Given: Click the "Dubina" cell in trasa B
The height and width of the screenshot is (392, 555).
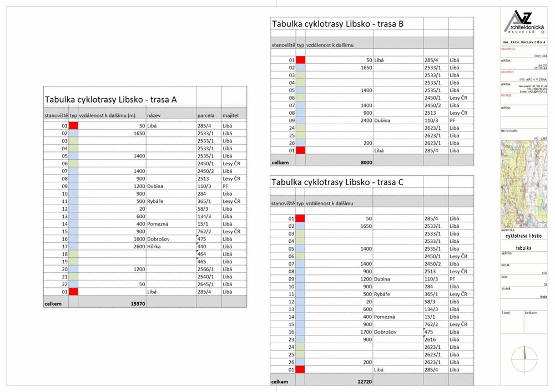Looking at the screenshot, I should [382, 120].
